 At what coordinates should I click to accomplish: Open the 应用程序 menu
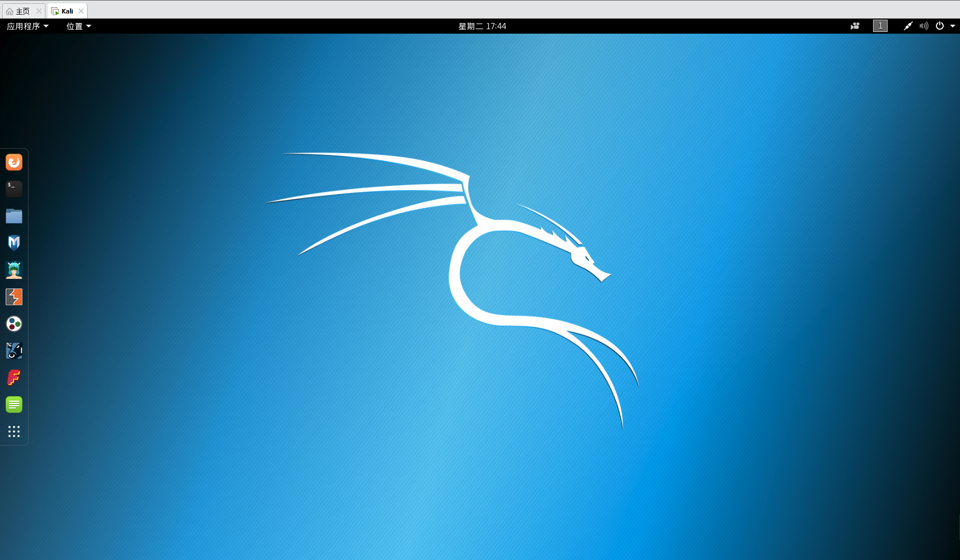click(27, 26)
